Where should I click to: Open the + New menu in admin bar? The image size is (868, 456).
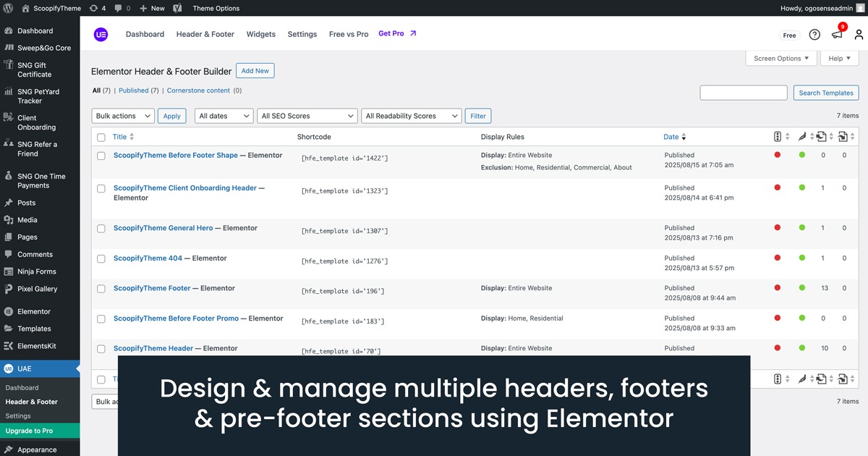[153, 8]
